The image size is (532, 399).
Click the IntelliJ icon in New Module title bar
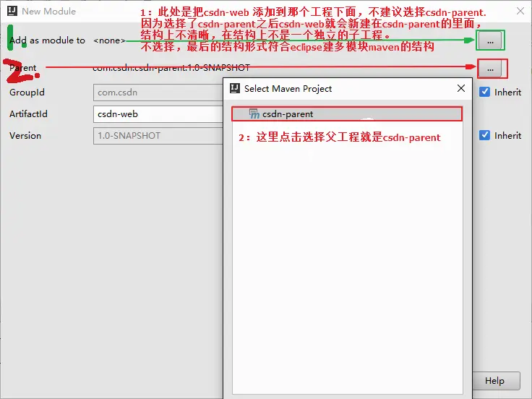(12, 11)
